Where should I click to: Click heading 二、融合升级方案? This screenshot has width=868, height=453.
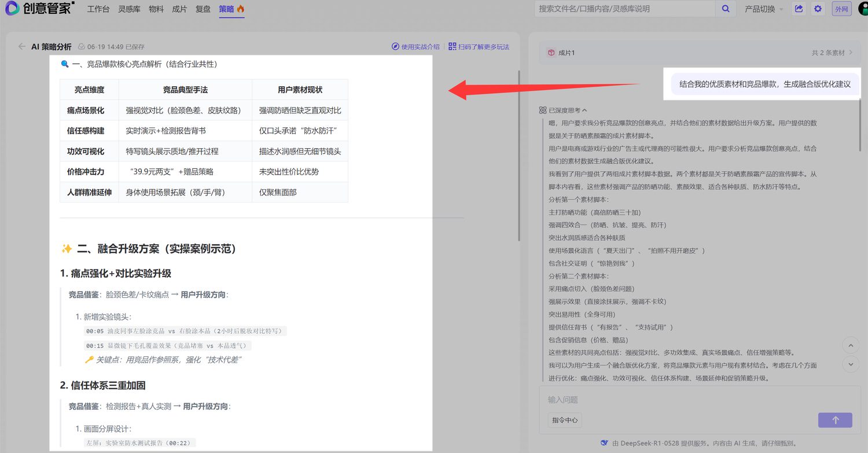[148, 249]
